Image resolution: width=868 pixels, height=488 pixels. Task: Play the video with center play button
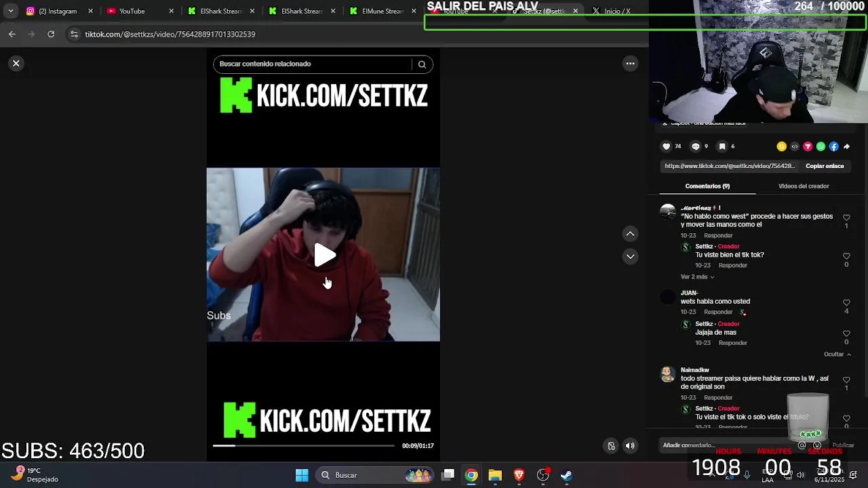[x=325, y=256]
